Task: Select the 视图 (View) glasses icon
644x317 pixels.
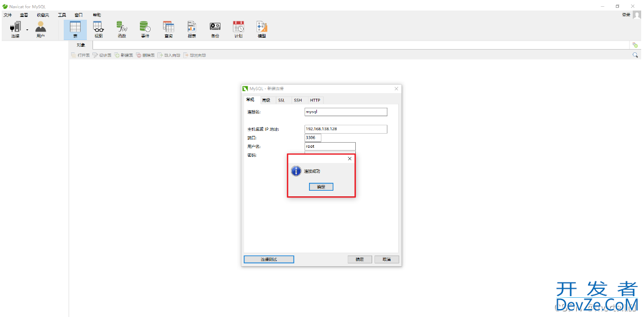Action: tap(99, 29)
